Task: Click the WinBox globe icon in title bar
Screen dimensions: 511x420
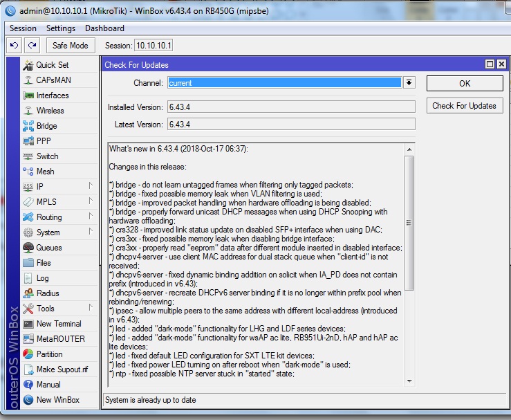Action: tap(10, 11)
